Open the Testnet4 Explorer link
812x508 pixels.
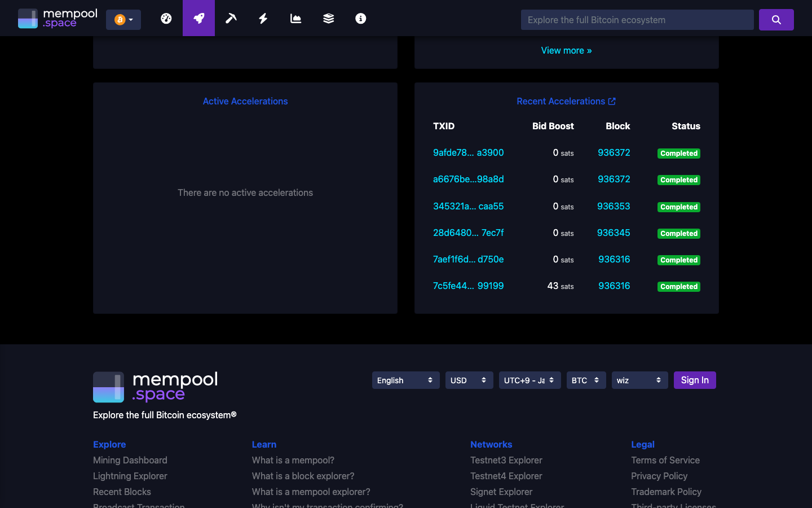(x=506, y=476)
